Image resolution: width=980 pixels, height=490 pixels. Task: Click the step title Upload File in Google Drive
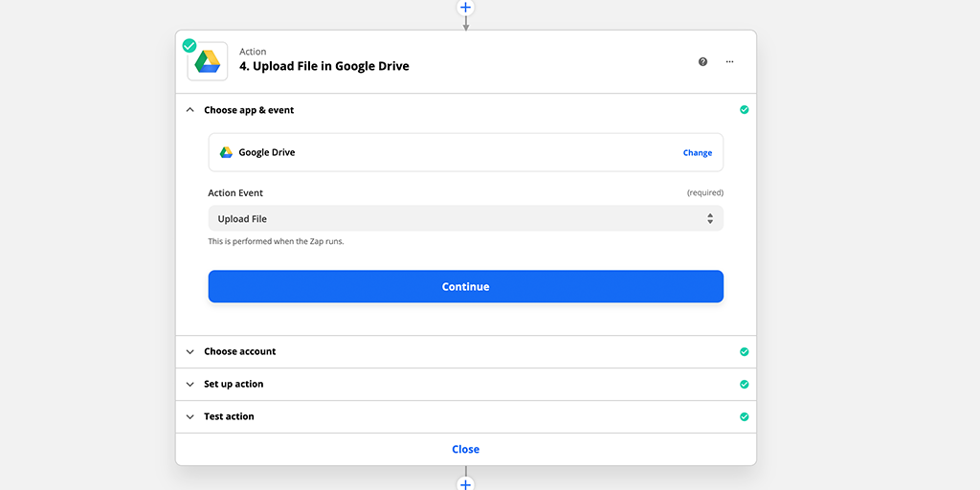[323, 66]
